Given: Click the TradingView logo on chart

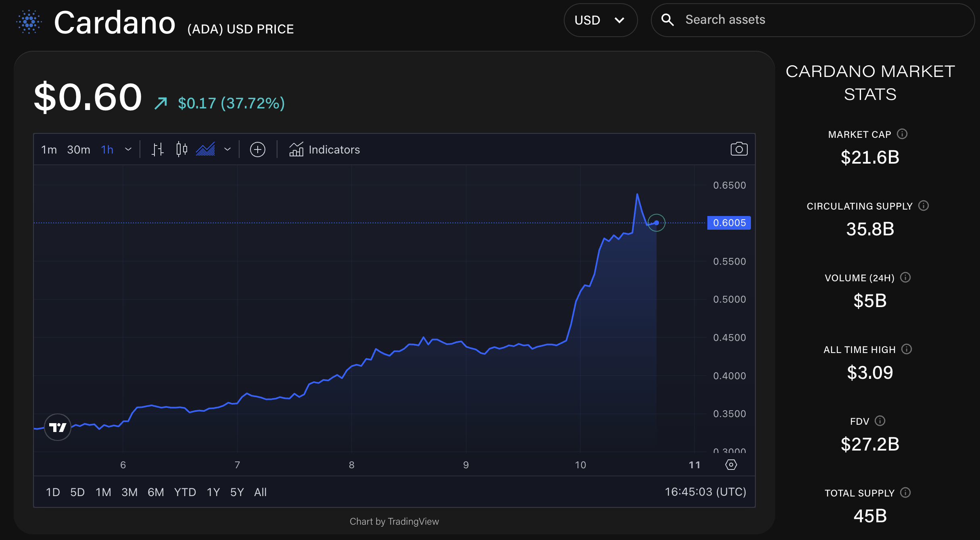Looking at the screenshot, I should 58,427.
